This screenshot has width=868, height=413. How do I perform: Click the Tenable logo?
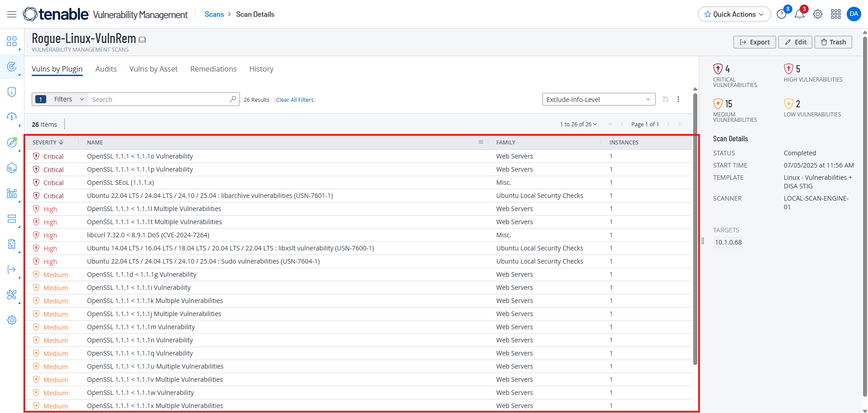point(56,14)
